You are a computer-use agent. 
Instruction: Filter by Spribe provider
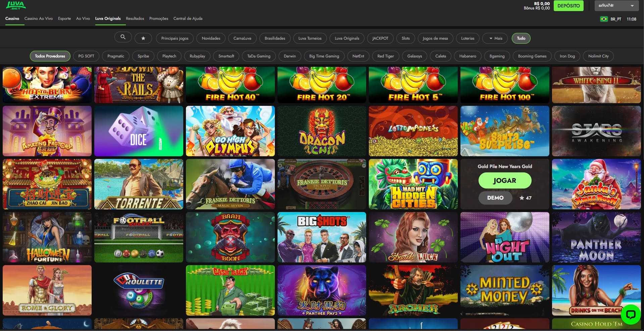143,56
